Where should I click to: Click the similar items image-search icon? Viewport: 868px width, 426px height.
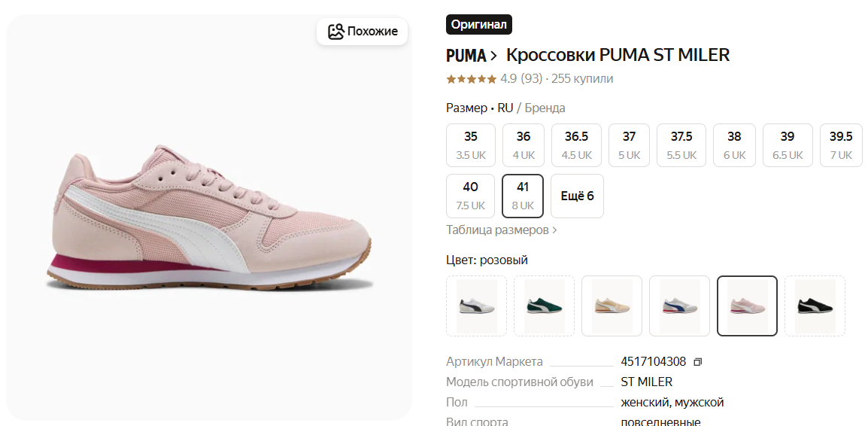tap(335, 32)
